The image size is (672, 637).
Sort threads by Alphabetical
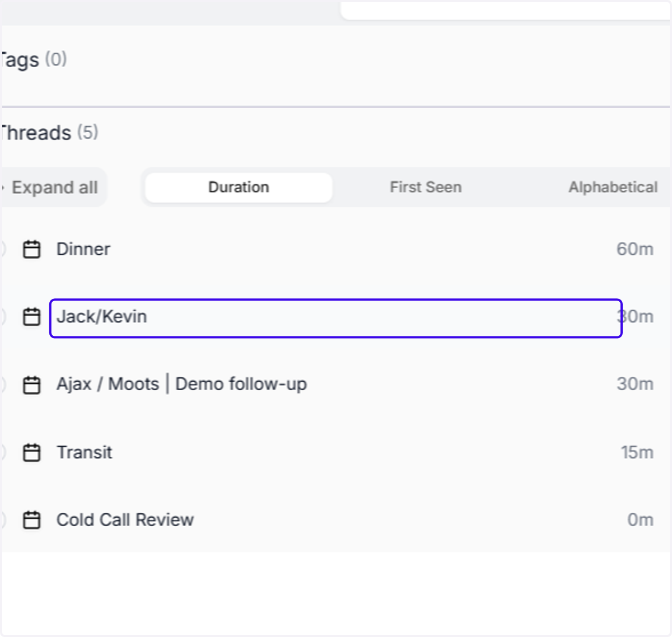[613, 188]
